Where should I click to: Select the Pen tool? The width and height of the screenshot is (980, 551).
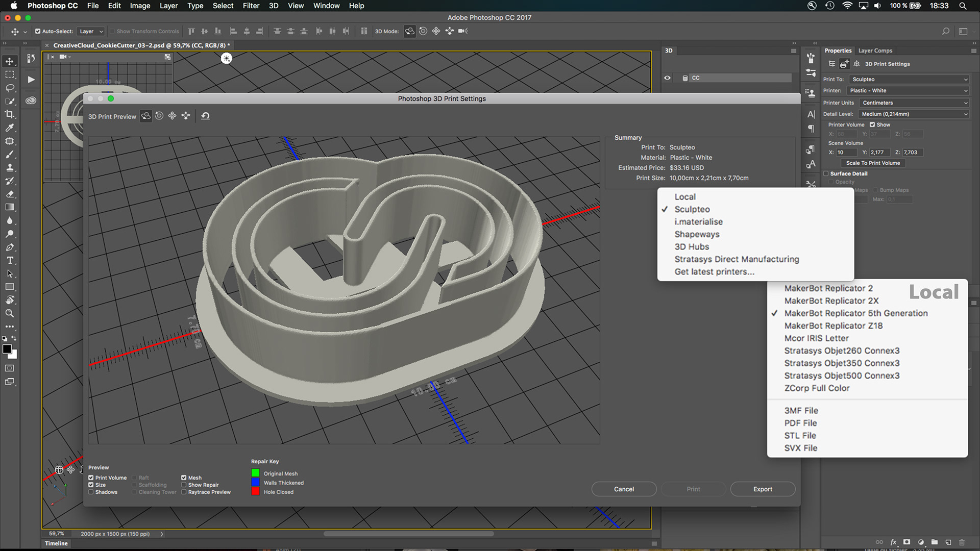[10, 247]
